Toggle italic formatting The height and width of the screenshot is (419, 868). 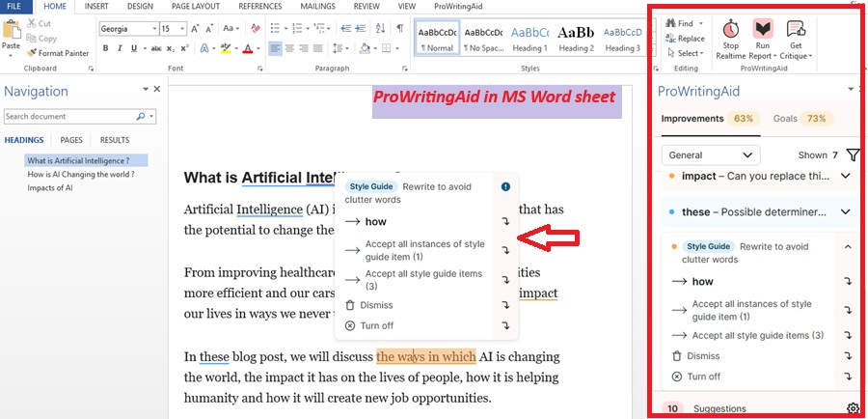coord(120,48)
